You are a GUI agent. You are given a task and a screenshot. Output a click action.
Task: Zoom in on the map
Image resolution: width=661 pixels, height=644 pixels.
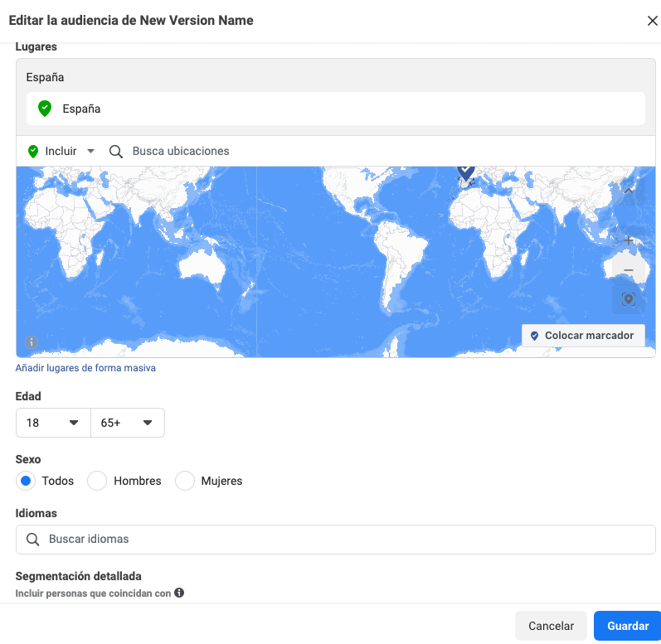click(x=629, y=240)
